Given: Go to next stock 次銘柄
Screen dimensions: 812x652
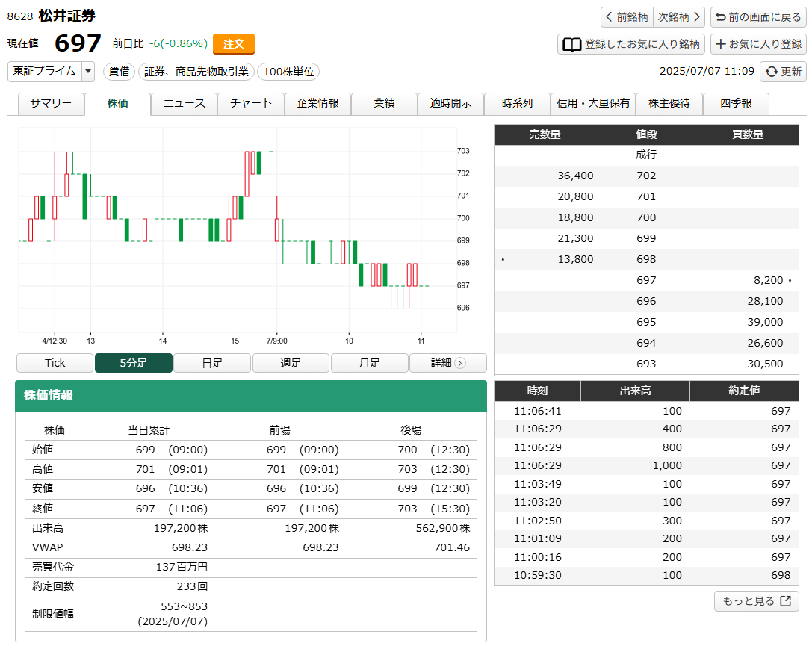Looking at the screenshot, I should [679, 17].
